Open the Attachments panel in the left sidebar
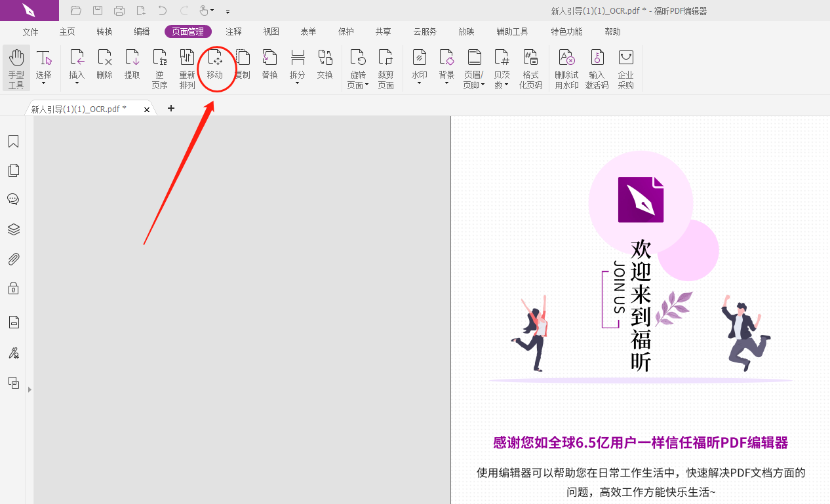 click(13, 258)
